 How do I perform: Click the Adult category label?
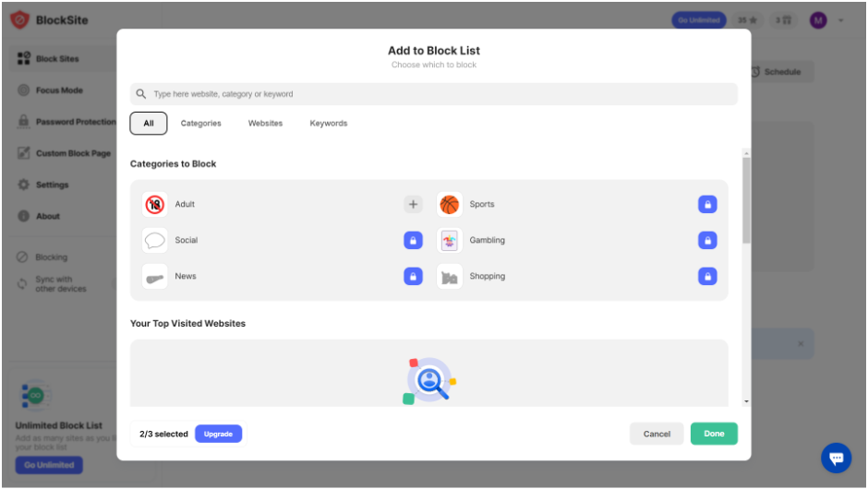[x=185, y=204]
